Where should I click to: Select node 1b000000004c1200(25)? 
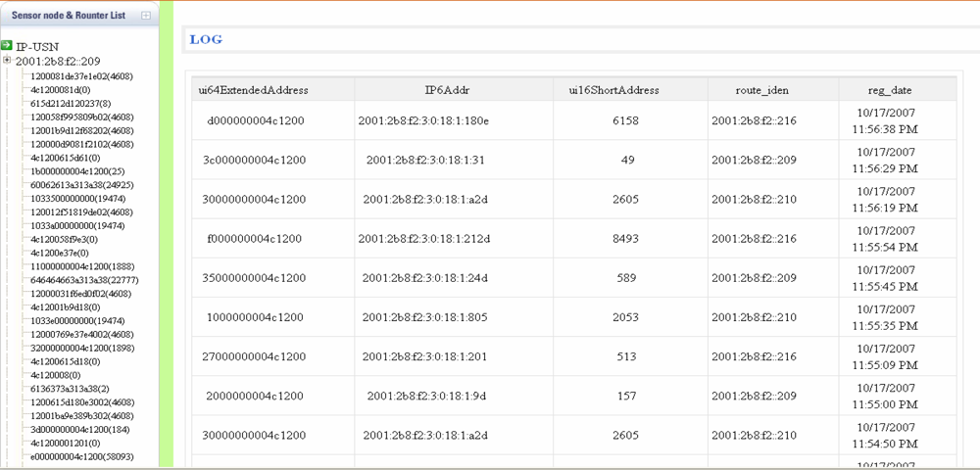click(x=78, y=171)
